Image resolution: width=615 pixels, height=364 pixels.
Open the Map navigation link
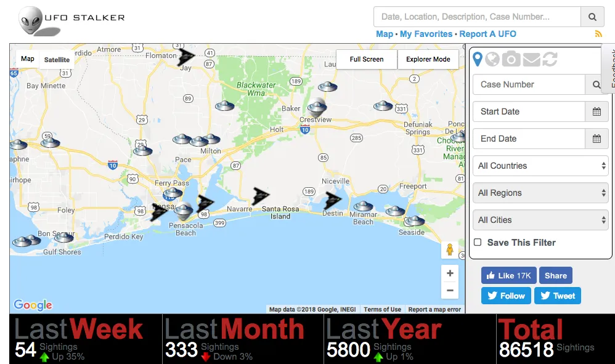pyautogui.click(x=385, y=34)
